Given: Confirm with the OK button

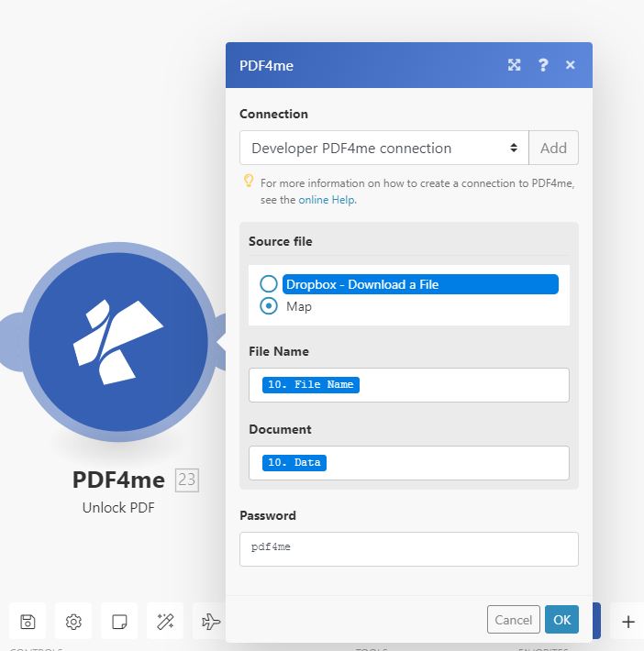Looking at the screenshot, I should pos(561,620).
